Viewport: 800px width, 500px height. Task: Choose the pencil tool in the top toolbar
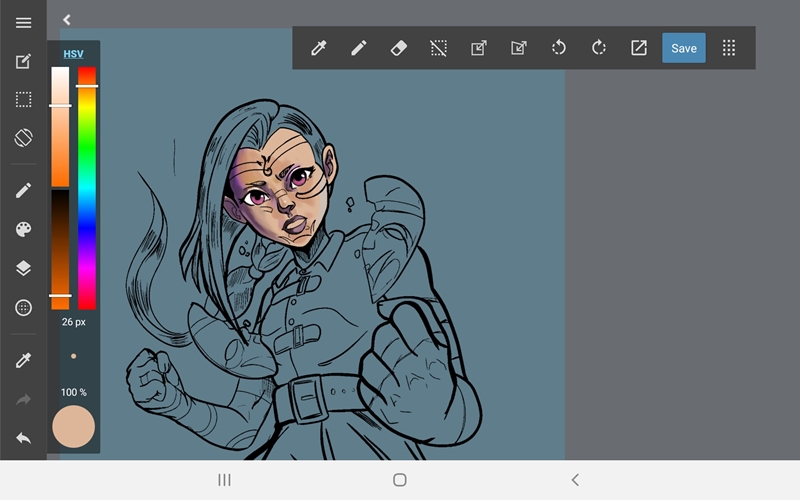pos(359,48)
